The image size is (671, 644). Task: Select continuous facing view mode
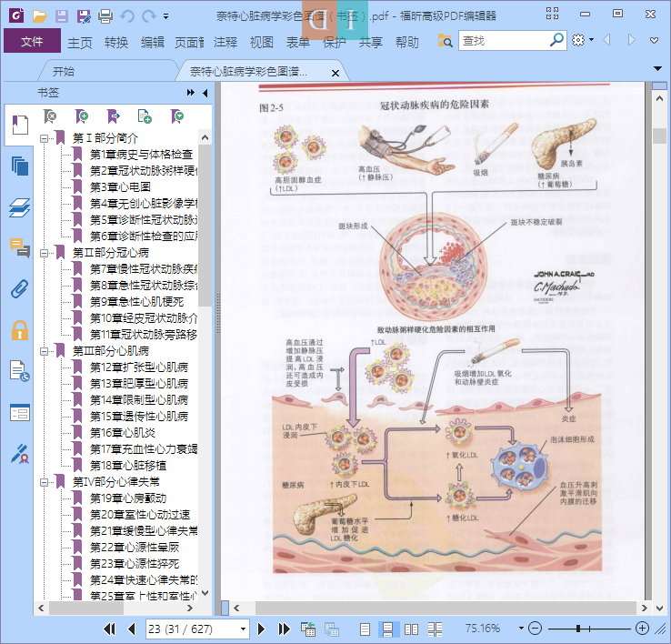click(435, 629)
